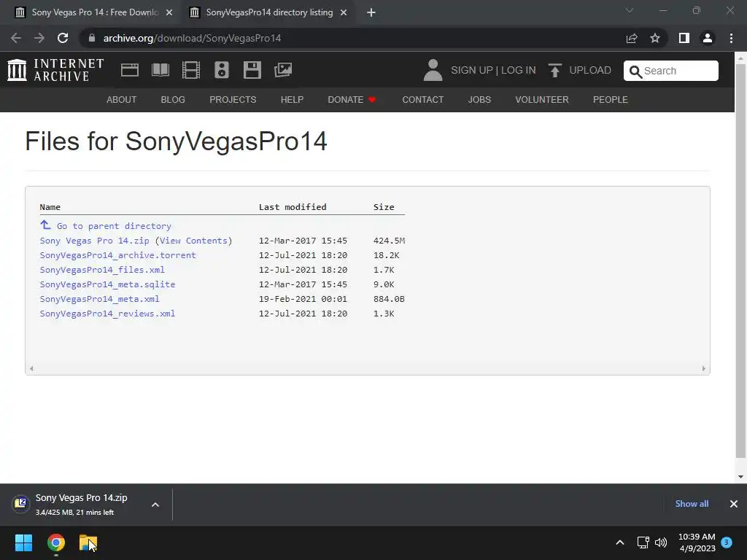Open SonyVegasPro14_meta.sqlite file
Screen dimensions: 747x560
(107, 284)
